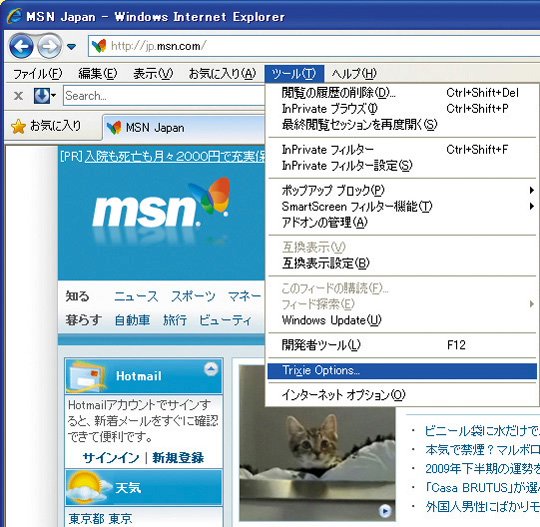540x527 pixels.
Task: Click the お気に入り star favorites icon
Action: (18, 127)
